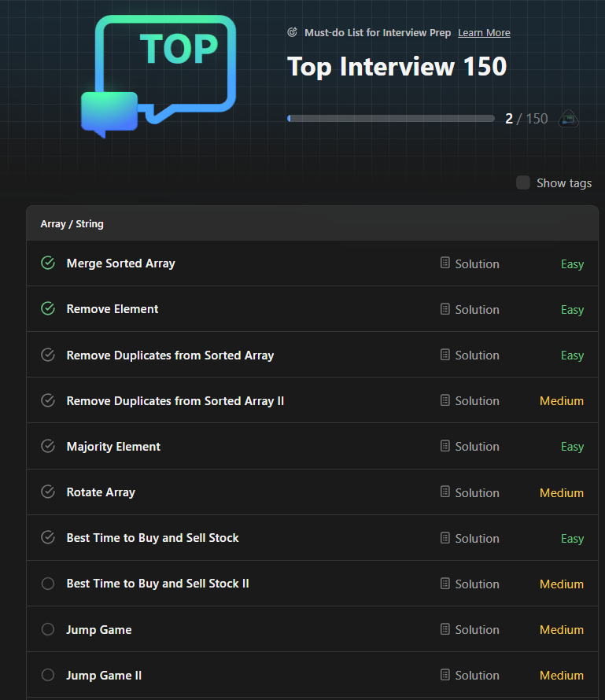Click Medium difficulty label on Jump Game II
Screen dimensions: 605x700
pos(562,676)
